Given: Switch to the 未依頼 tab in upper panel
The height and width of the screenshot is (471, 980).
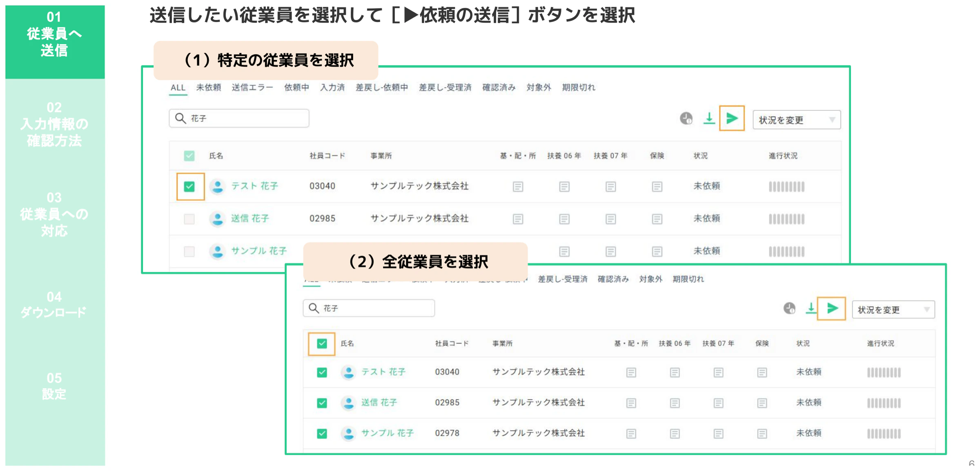Looking at the screenshot, I should [209, 87].
